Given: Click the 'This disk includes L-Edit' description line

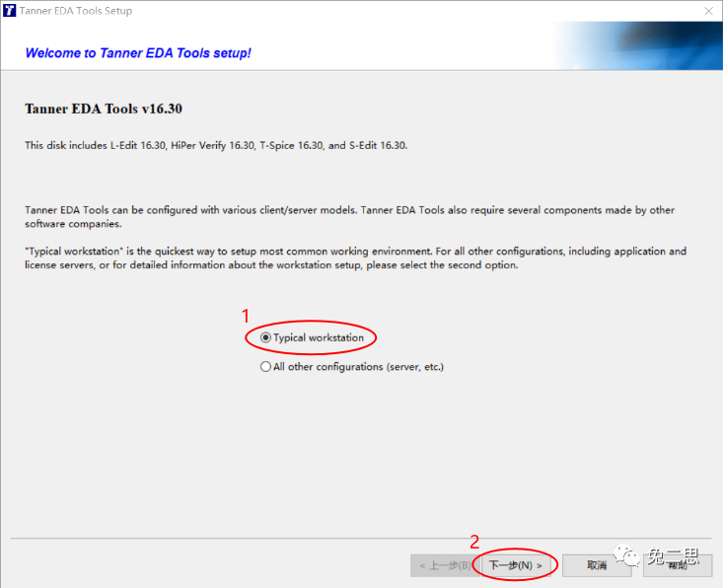Looking at the screenshot, I should pyautogui.click(x=216, y=145).
